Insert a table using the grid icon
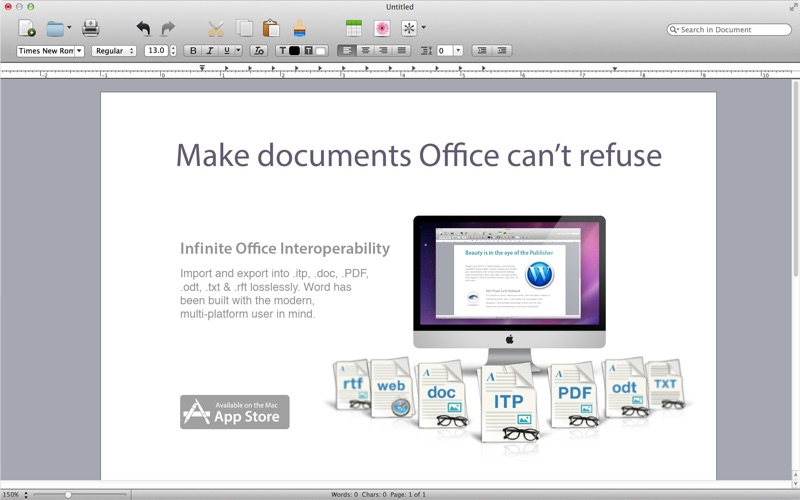 pyautogui.click(x=354, y=28)
